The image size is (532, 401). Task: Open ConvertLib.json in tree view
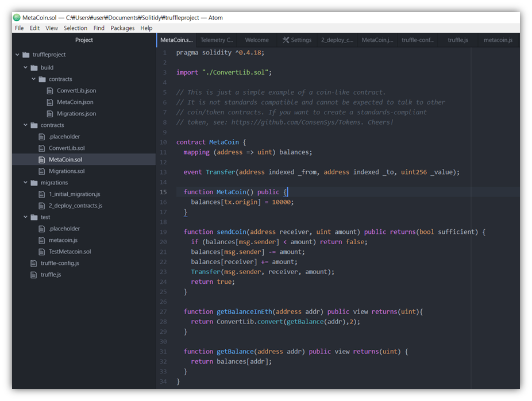point(76,91)
